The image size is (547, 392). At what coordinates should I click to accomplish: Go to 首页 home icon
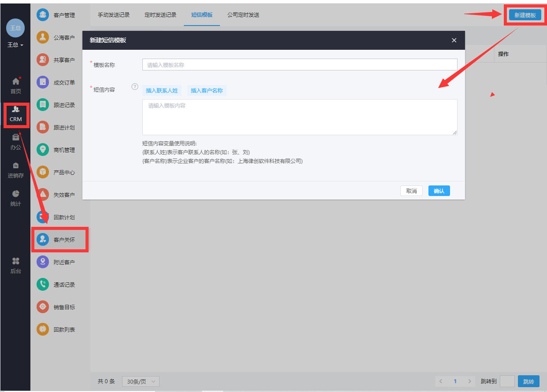16,81
